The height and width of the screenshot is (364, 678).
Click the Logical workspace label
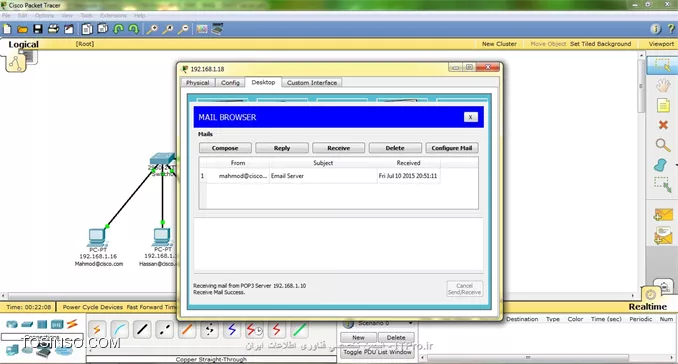[x=23, y=44]
